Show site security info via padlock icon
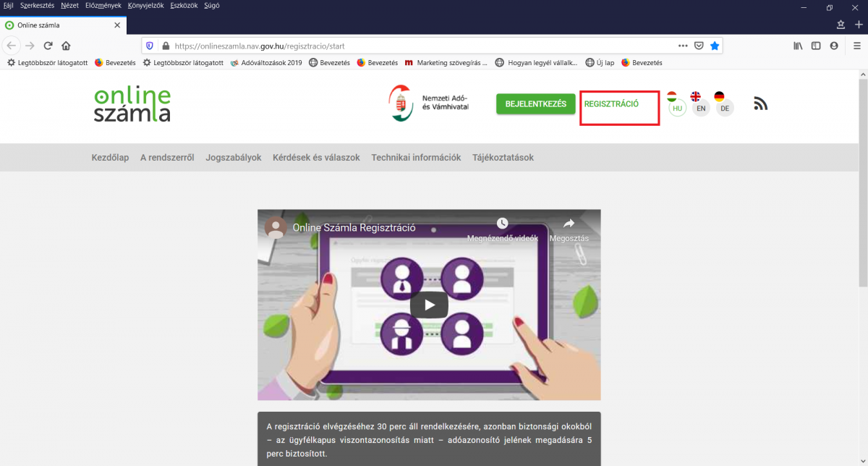868x466 pixels. (x=165, y=45)
